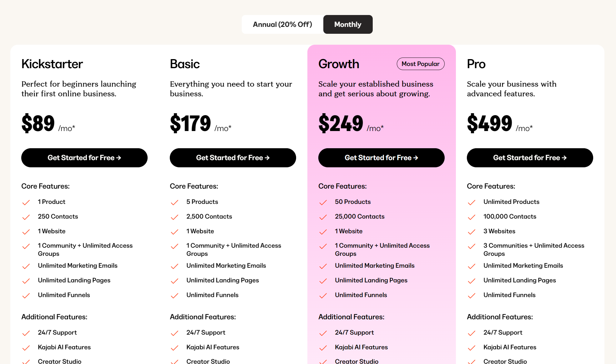Click checkmark beside Kickstarter's 1 Product
The width and height of the screenshot is (616, 364).
click(26, 202)
